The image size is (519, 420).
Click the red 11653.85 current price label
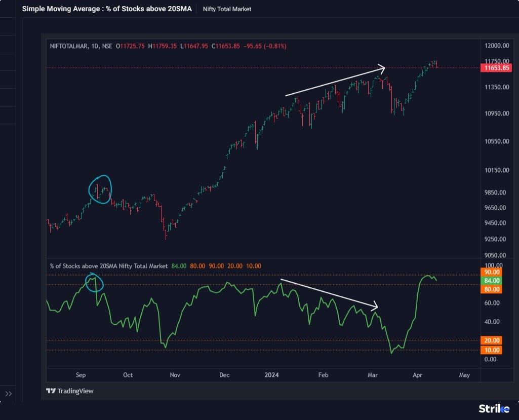pyautogui.click(x=496, y=68)
